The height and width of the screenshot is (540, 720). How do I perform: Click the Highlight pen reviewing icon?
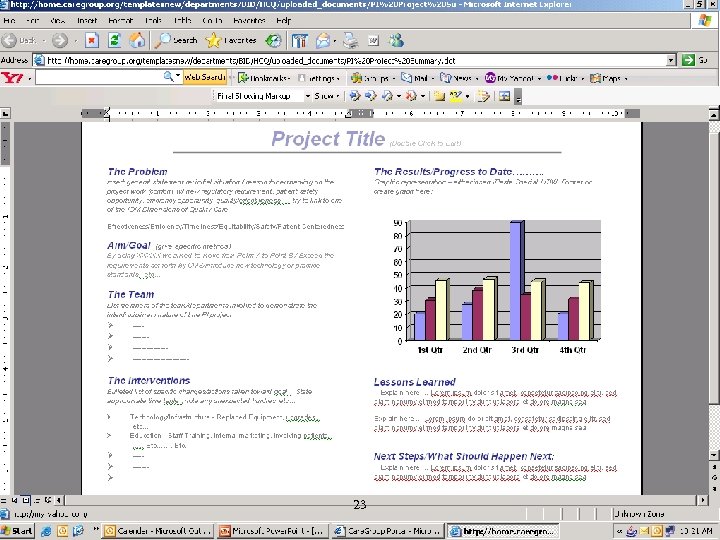coord(456,96)
